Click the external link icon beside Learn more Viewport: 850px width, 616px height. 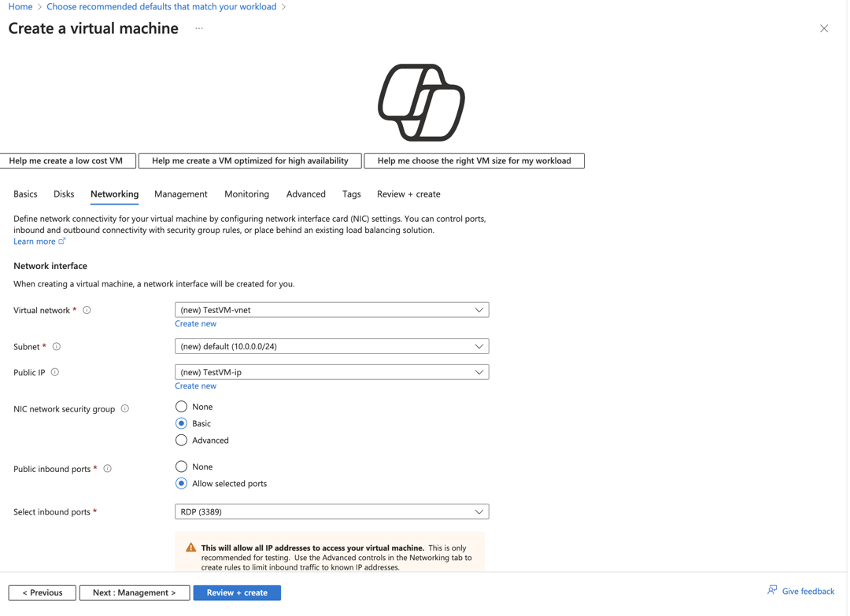coord(62,241)
